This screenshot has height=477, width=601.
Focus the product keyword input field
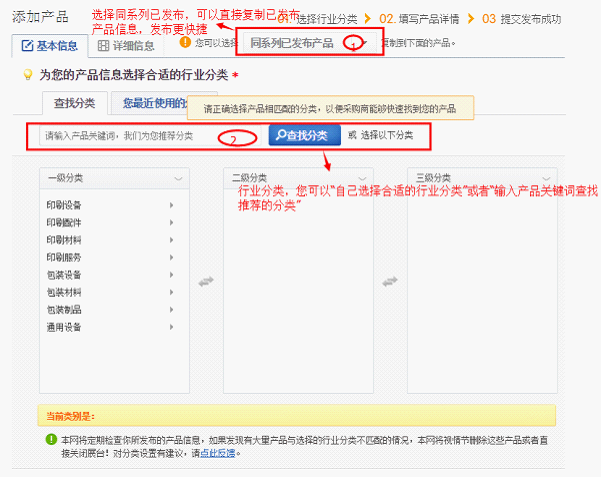point(148,135)
